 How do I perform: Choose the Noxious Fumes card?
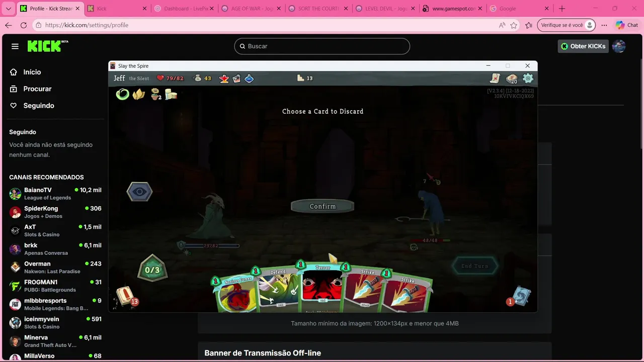point(235,294)
